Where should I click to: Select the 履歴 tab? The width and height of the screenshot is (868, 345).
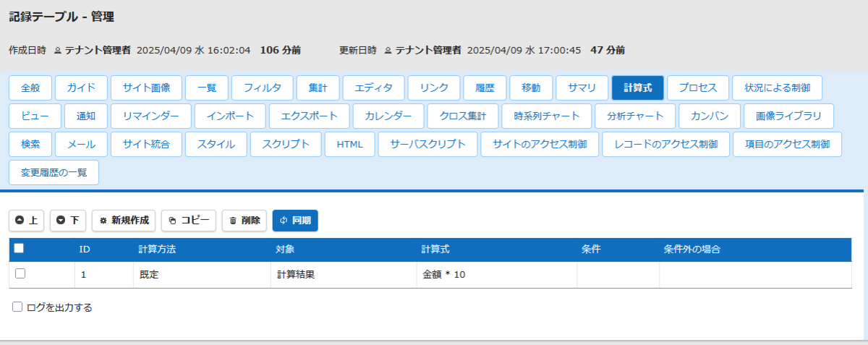(485, 88)
